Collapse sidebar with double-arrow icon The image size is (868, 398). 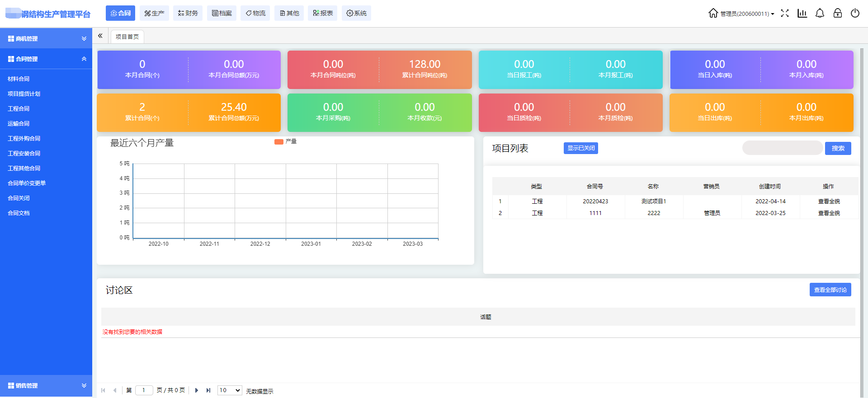(x=100, y=36)
